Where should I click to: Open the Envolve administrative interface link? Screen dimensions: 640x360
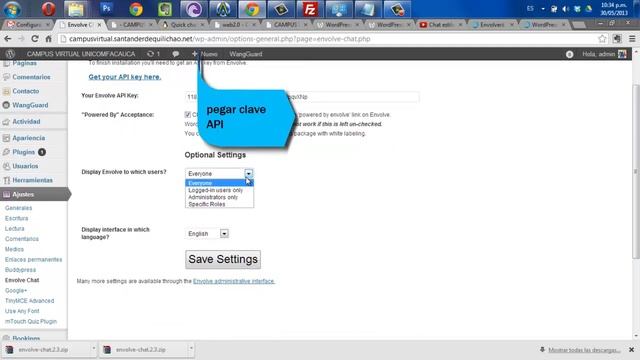234,281
